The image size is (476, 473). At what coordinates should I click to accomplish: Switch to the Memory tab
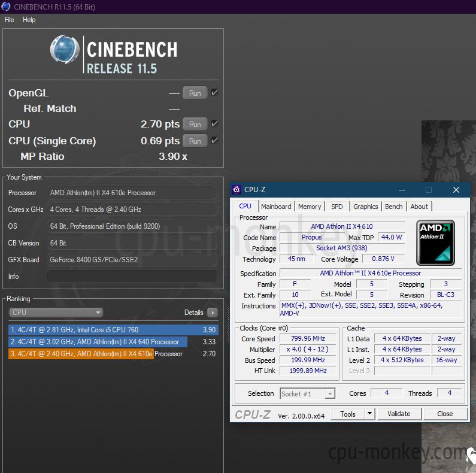[x=310, y=207]
